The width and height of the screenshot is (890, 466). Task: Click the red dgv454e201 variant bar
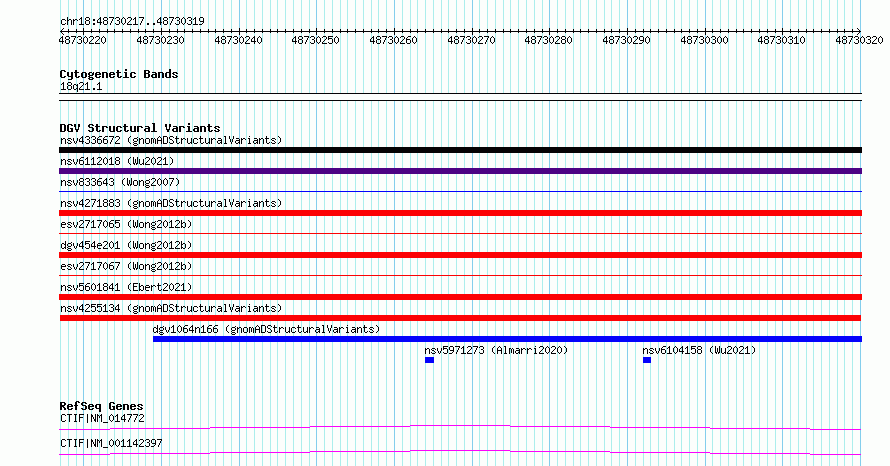point(460,255)
